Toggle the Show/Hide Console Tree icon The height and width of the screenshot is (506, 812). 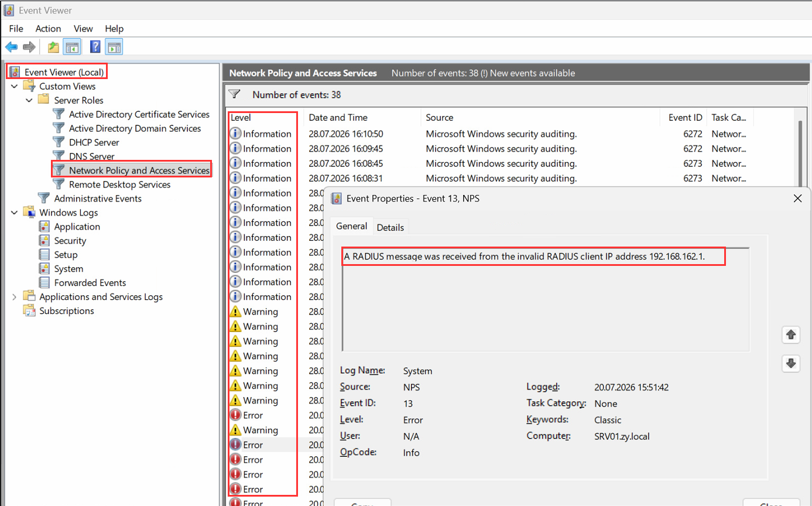pos(72,47)
